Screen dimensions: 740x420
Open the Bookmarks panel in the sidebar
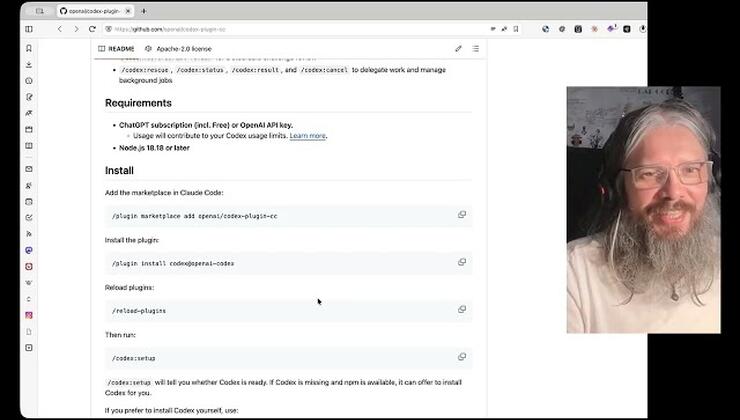(29, 48)
